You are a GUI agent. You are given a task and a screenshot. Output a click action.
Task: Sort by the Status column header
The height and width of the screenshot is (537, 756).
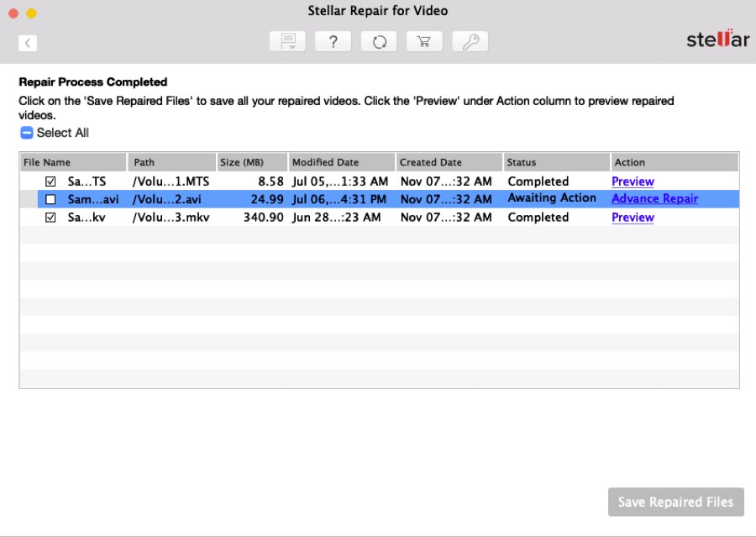click(x=556, y=162)
